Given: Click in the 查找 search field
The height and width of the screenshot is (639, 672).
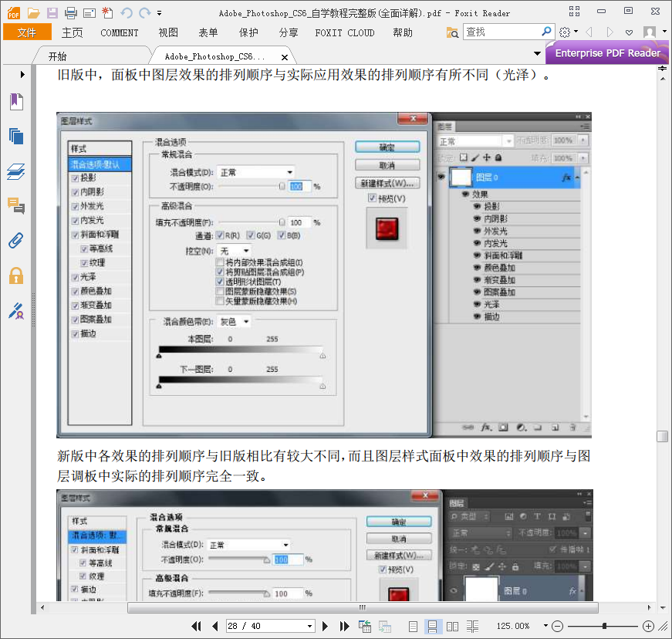Looking at the screenshot, I should [x=501, y=32].
